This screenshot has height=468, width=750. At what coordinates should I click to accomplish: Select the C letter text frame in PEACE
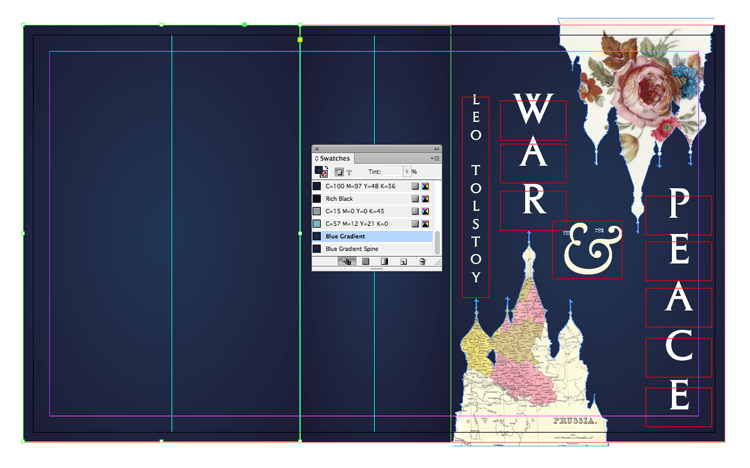[679, 357]
